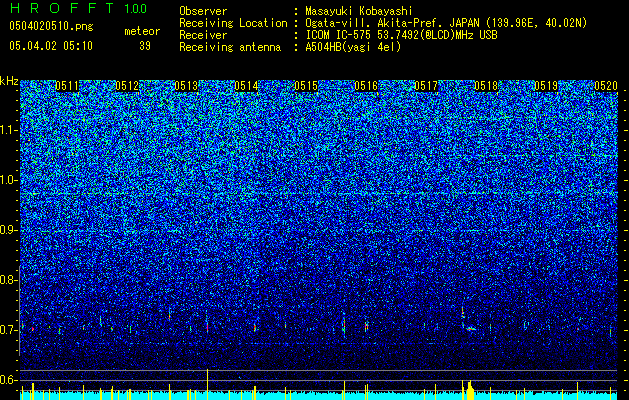Viewport: 629px width, 400px height.
Task: Click the 0516 time marker
Action: coord(366,86)
